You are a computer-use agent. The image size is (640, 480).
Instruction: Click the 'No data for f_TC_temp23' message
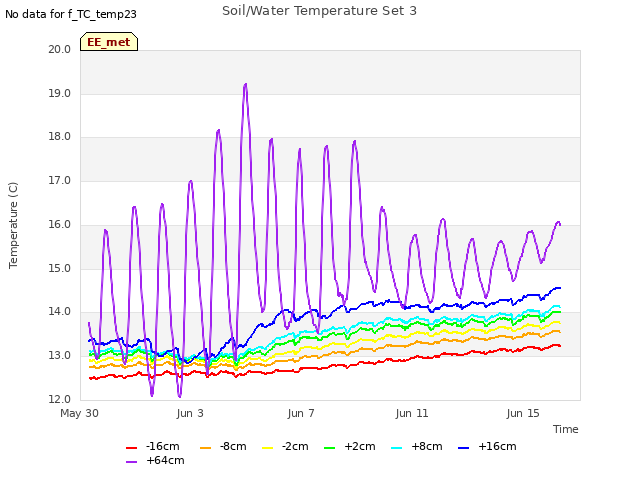71,14
